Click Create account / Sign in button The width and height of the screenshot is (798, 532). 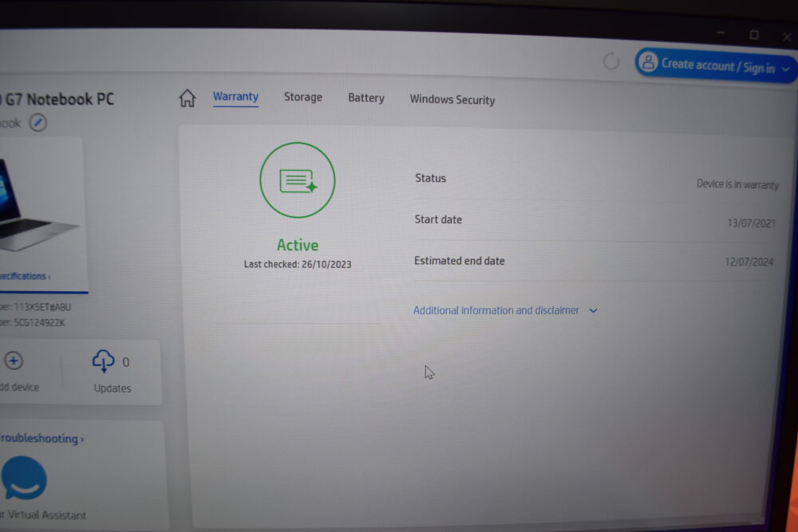(716, 65)
